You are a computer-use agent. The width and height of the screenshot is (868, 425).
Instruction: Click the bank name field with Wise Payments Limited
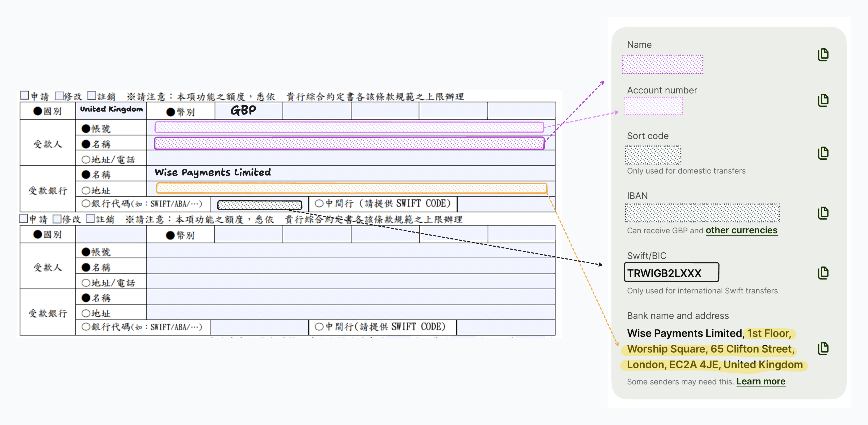click(351, 173)
